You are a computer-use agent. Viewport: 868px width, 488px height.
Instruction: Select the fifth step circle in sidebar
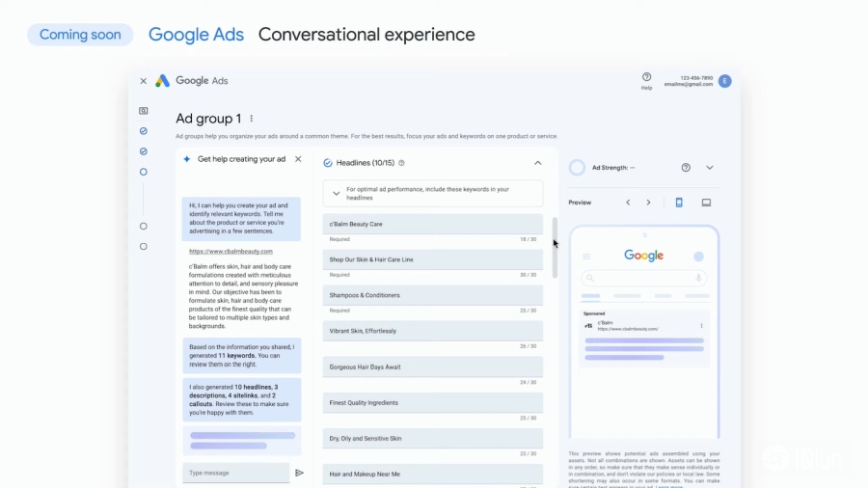pos(144,227)
